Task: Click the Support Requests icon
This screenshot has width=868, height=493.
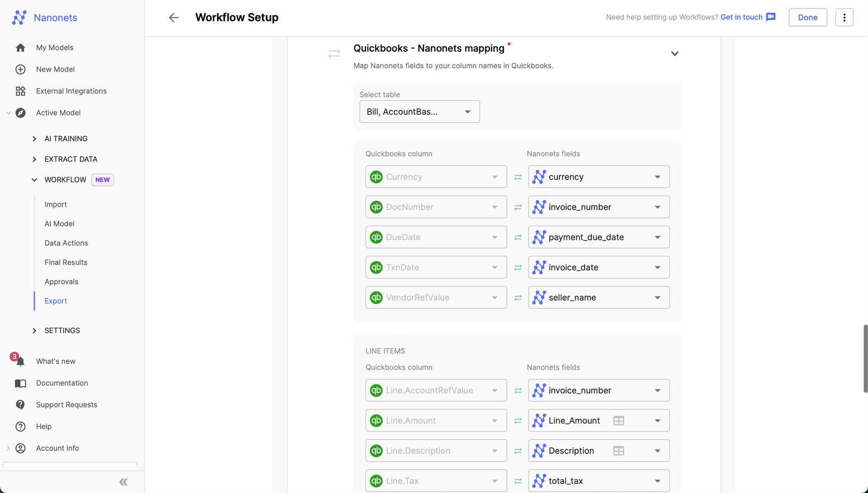Action: point(20,405)
